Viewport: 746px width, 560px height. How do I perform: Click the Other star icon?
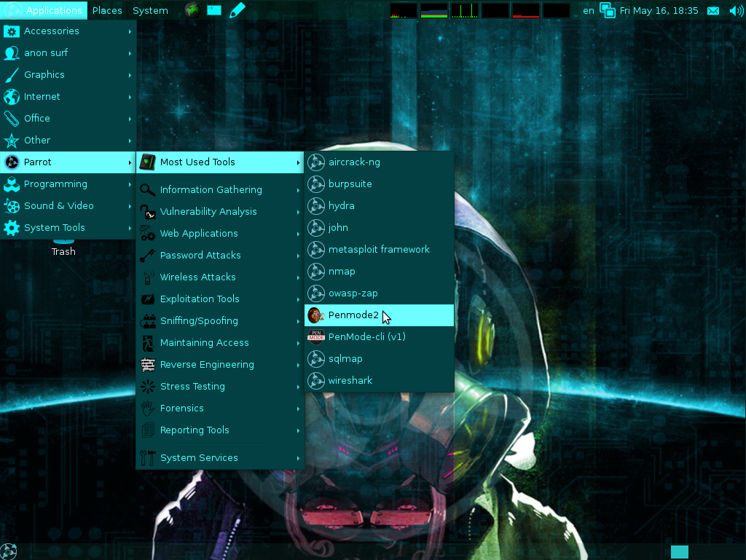pyautogui.click(x=12, y=141)
